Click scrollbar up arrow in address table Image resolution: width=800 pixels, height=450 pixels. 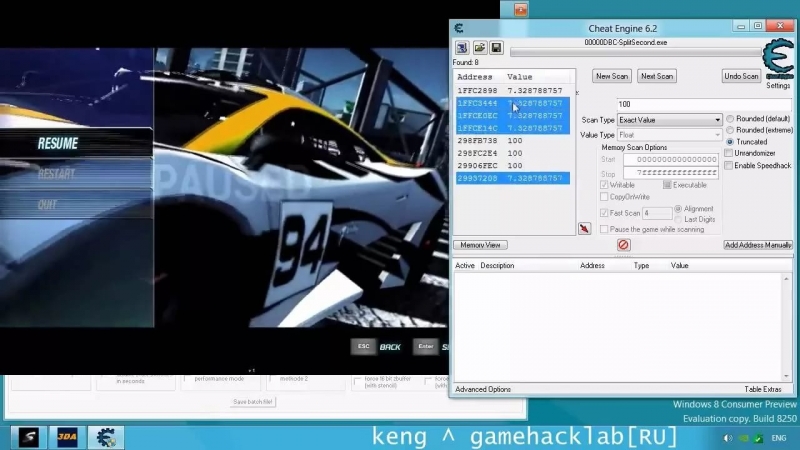786,279
